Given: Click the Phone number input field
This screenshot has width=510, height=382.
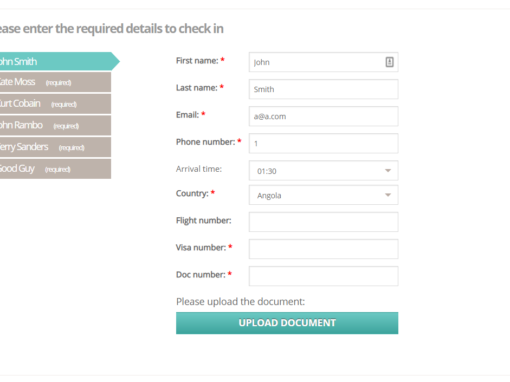Looking at the screenshot, I should pos(323,143).
